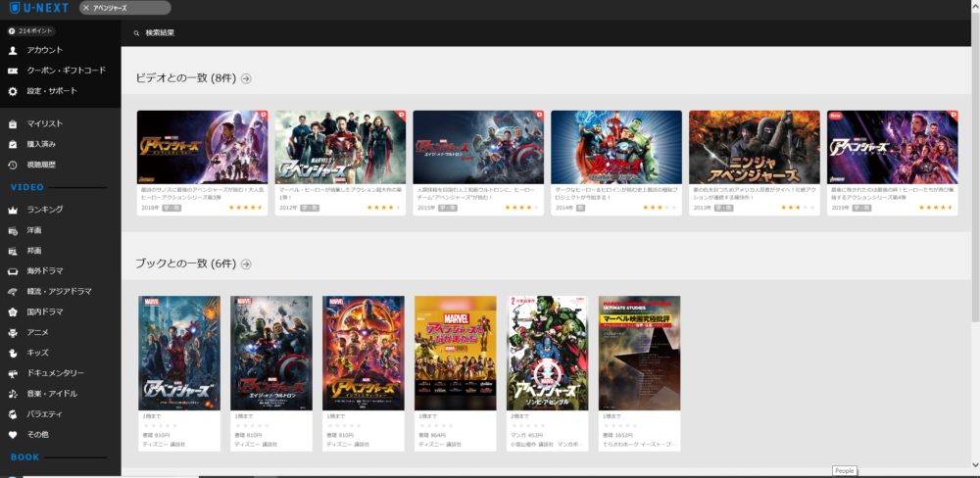The height and width of the screenshot is (478, 980).
Task: Click the アカウント person icon
Action: (x=13, y=50)
